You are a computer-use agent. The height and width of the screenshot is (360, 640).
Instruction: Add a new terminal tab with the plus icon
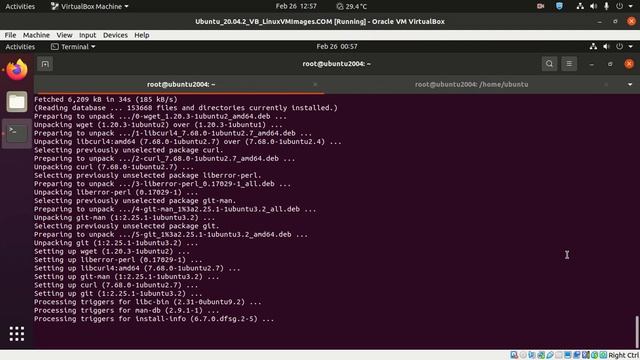(x=45, y=64)
